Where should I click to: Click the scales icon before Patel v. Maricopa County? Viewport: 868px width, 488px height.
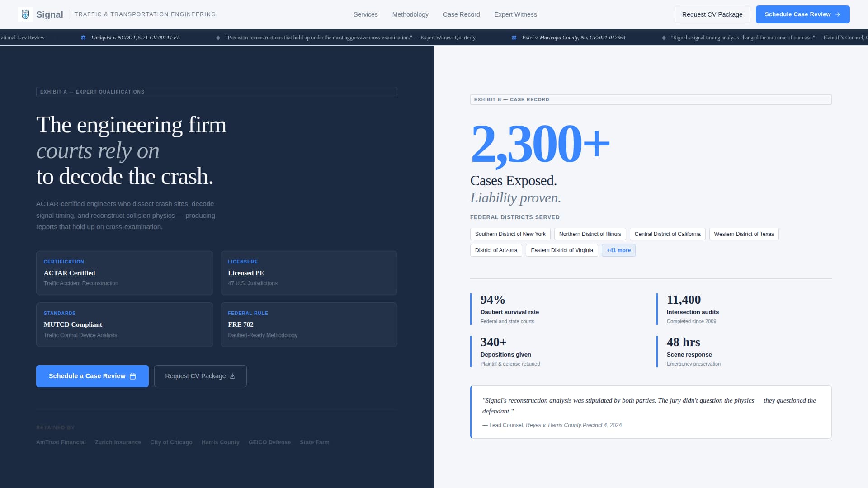coord(514,38)
